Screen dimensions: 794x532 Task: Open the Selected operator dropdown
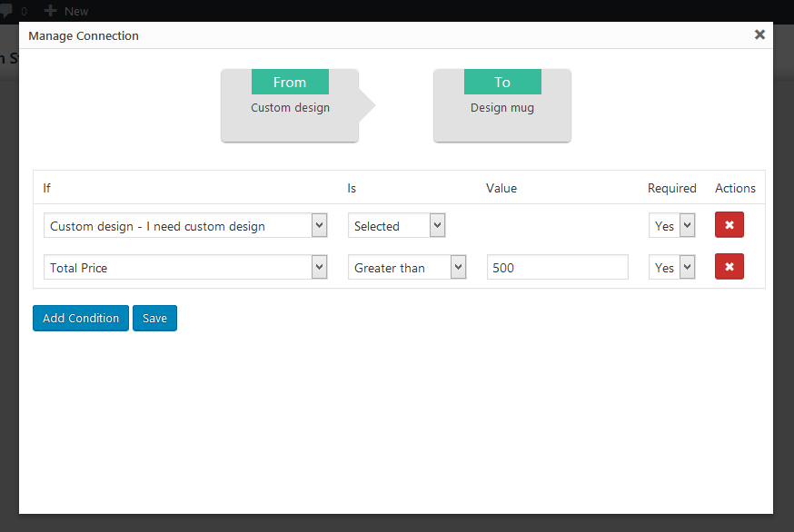point(396,226)
